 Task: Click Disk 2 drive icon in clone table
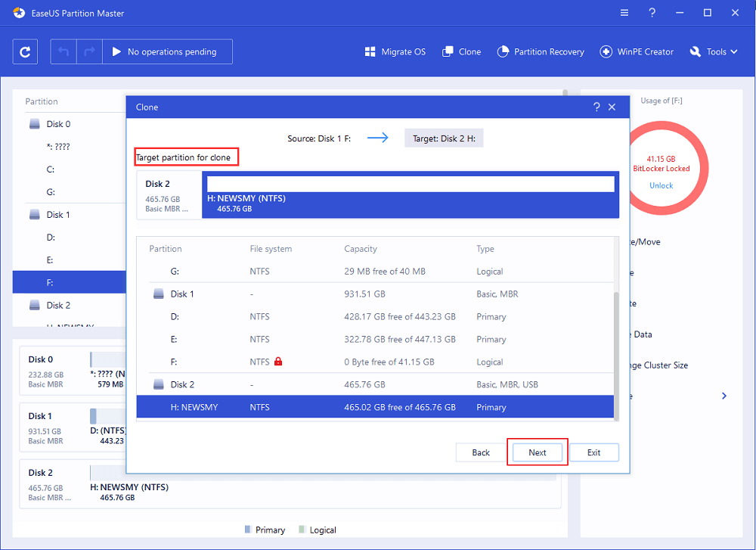tap(159, 384)
